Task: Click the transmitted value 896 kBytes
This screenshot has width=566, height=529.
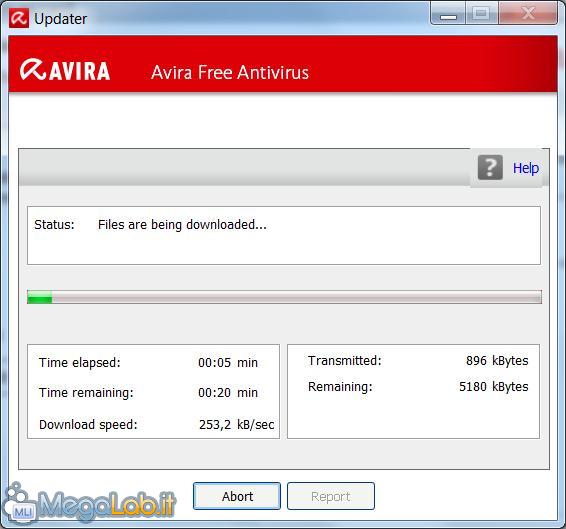Action: [497, 360]
